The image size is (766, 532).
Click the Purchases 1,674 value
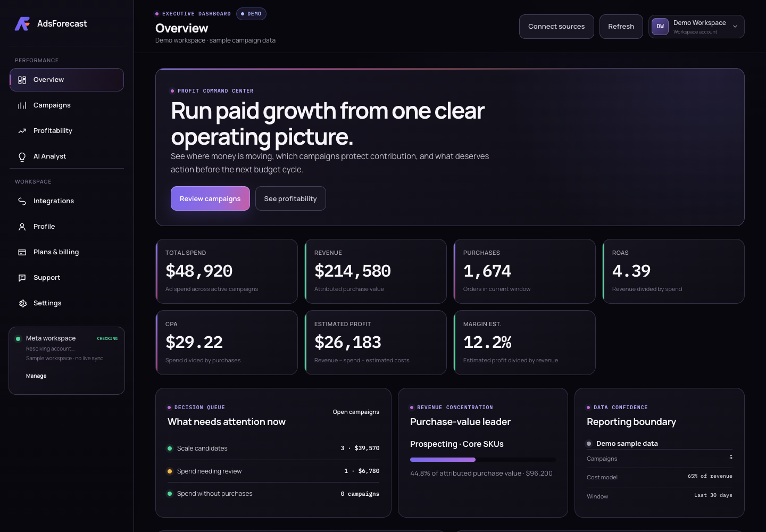pyautogui.click(x=487, y=271)
